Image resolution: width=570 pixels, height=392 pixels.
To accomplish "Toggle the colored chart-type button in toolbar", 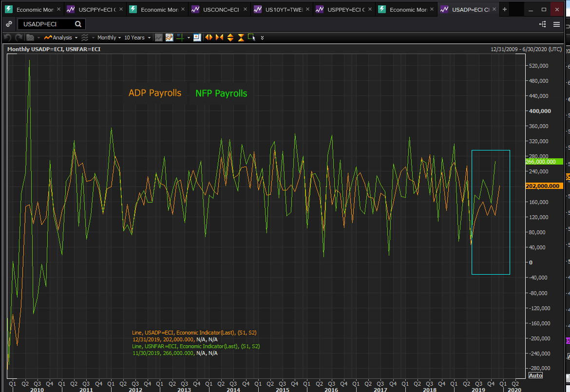I will point(169,37).
